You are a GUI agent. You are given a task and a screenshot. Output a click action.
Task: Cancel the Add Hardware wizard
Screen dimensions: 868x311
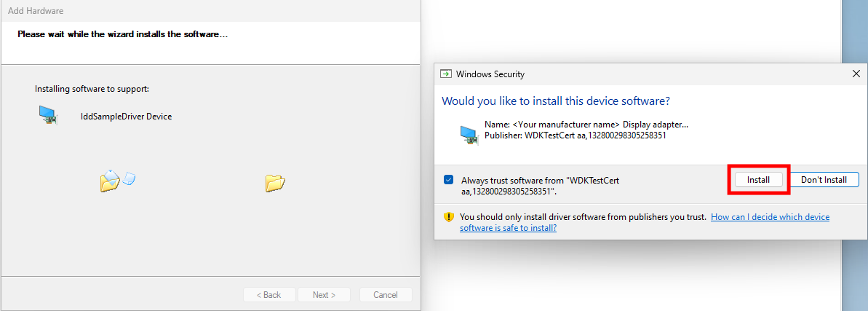[x=386, y=294]
